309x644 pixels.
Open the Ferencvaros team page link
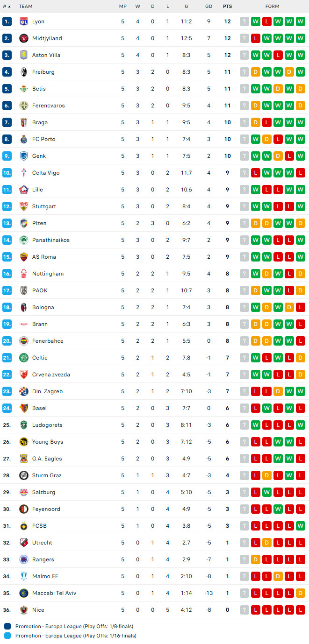pos(49,106)
